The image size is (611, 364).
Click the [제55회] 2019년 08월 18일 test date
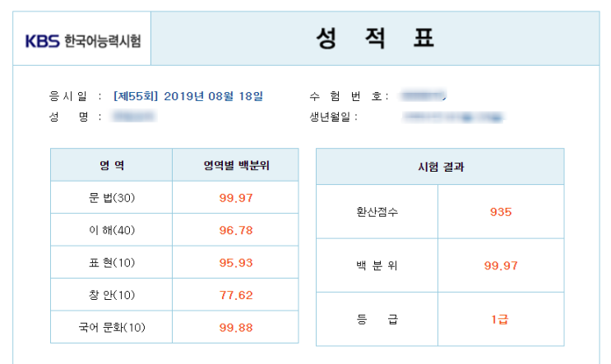(x=188, y=96)
